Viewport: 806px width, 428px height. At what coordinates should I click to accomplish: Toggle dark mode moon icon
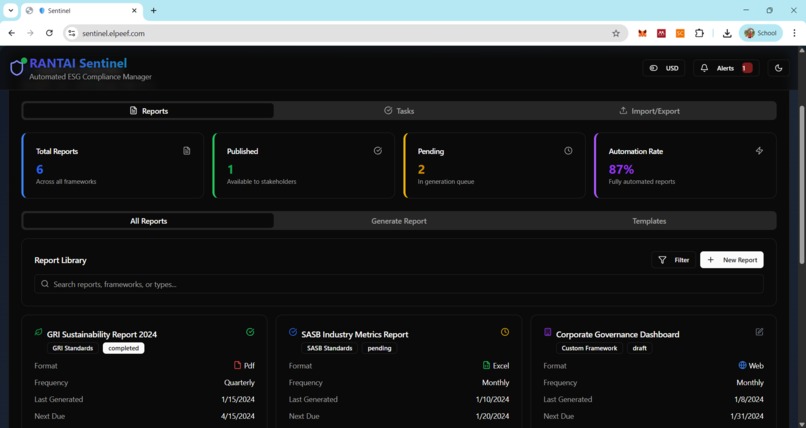pyautogui.click(x=778, y=68)
